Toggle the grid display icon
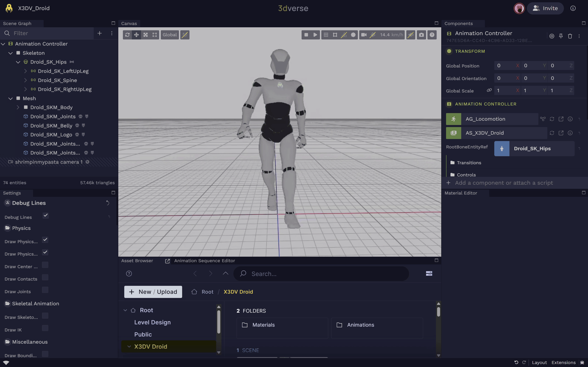 pos(326,35)
